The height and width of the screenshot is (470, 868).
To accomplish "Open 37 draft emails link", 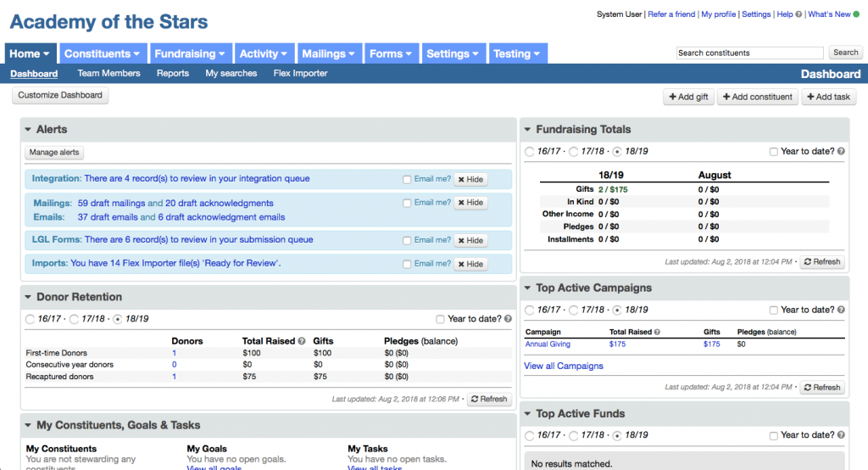I will click(x=108, y=217).
